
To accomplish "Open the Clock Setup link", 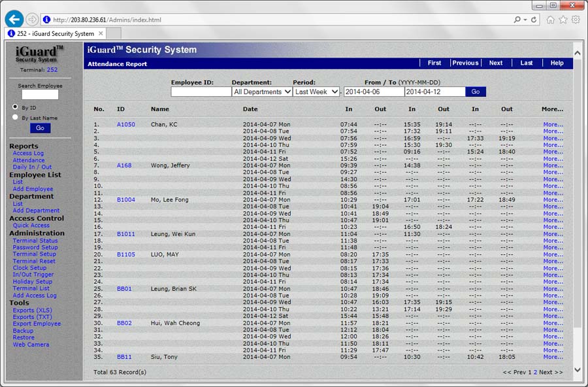I will point(29,268).
